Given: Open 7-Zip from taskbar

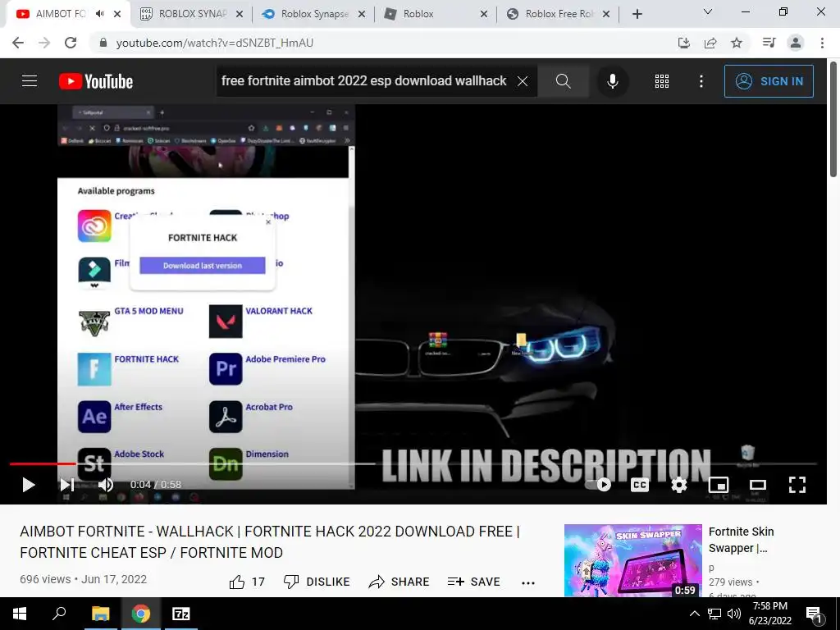Looking at the screenshot, I should [180, 614].
